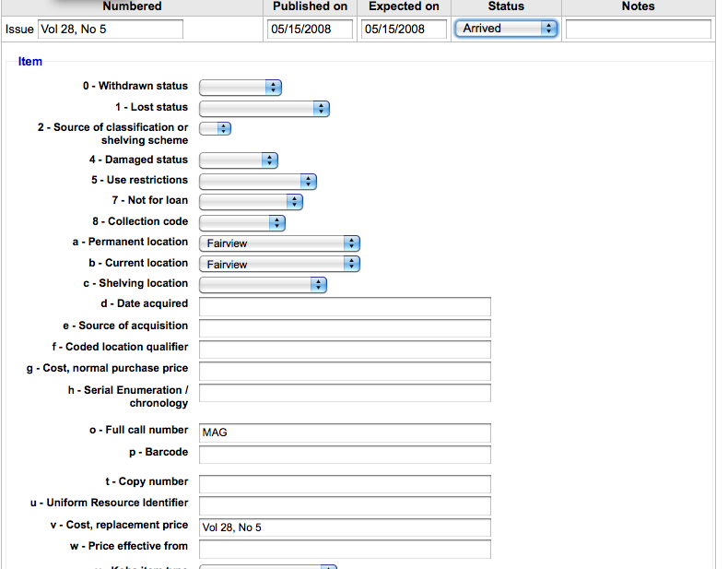Expand the Not for loan dropdown
This screenshot has height=569, width=728.
tap(251, 202)
